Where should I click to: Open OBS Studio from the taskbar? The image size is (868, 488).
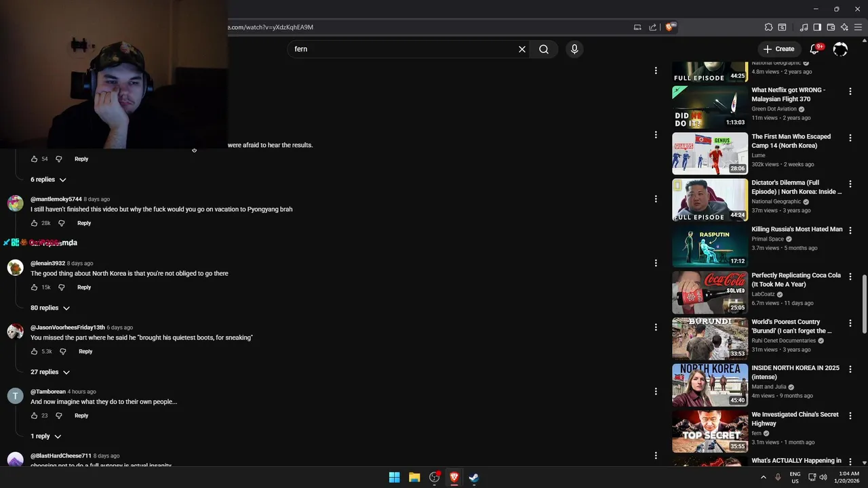click(x=435, y=477)
